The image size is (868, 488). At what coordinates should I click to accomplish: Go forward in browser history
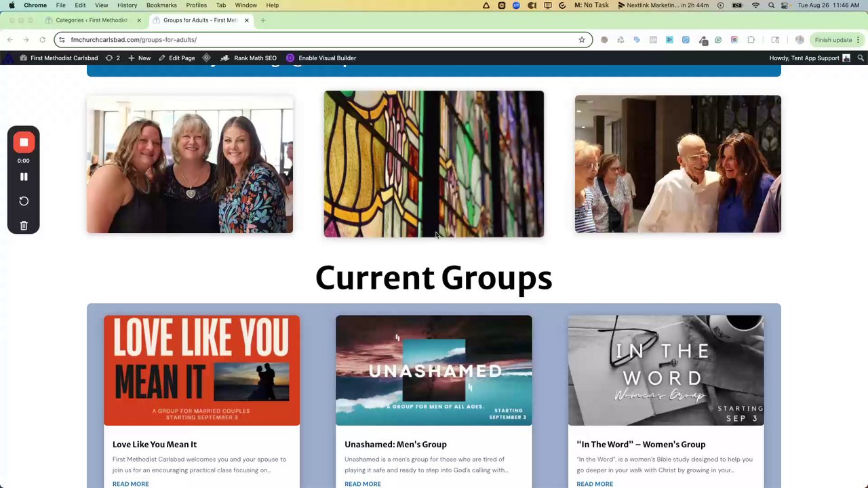pos(26,40)
